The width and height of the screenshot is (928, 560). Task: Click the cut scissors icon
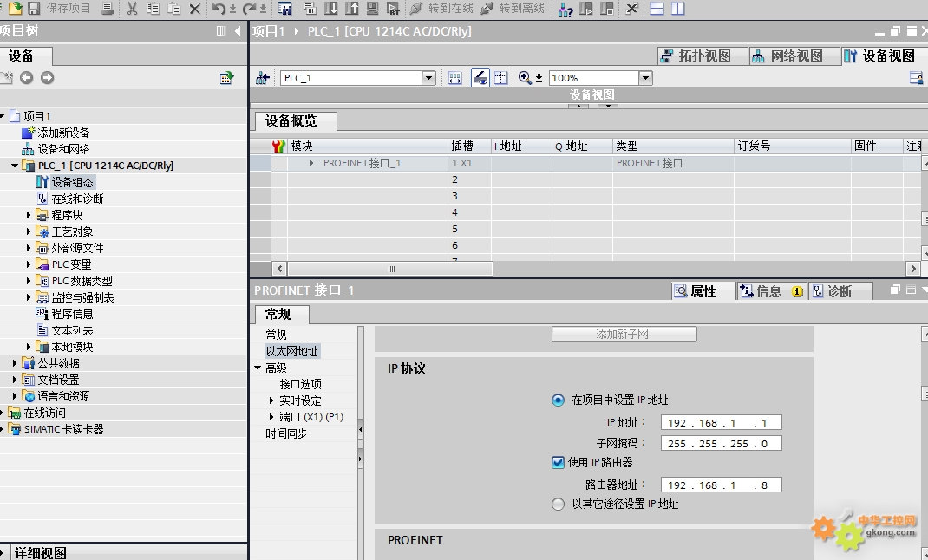click(132, 9)
